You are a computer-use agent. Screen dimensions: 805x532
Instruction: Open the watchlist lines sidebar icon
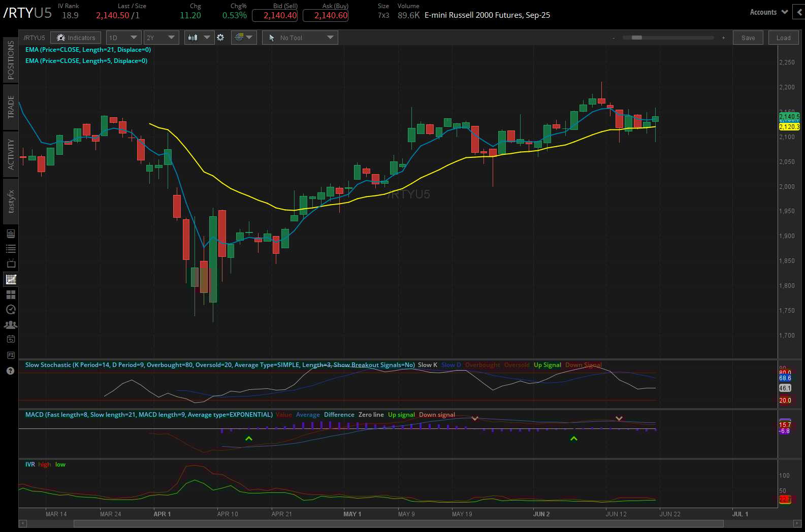(11, 249)
